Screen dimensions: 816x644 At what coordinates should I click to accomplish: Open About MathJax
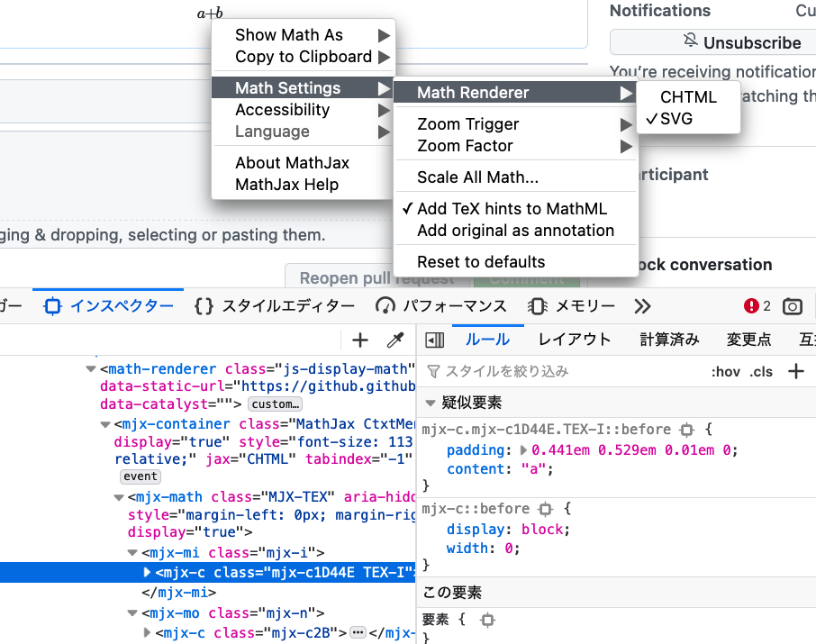tap(304, 163)
